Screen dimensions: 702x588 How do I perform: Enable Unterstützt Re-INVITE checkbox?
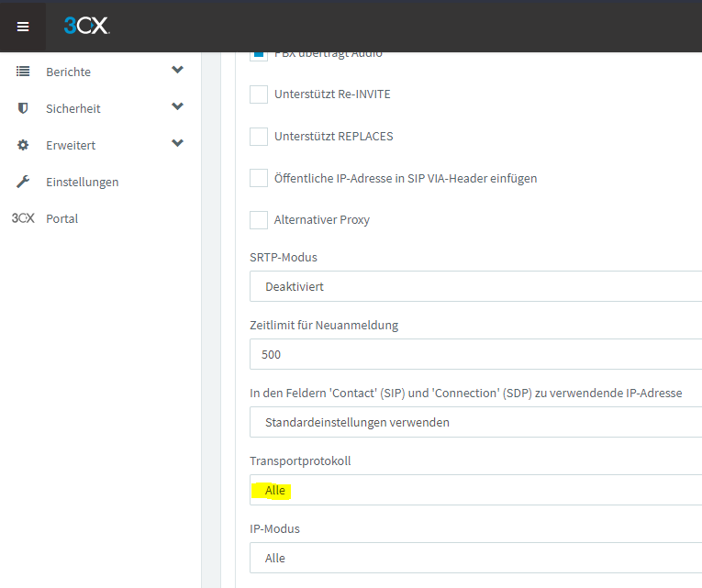point(259,94)
